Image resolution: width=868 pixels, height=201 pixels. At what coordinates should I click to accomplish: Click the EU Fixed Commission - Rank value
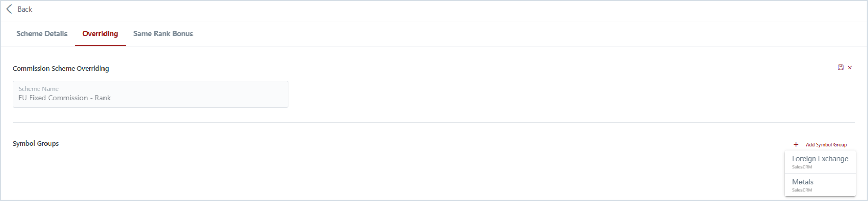64,98
